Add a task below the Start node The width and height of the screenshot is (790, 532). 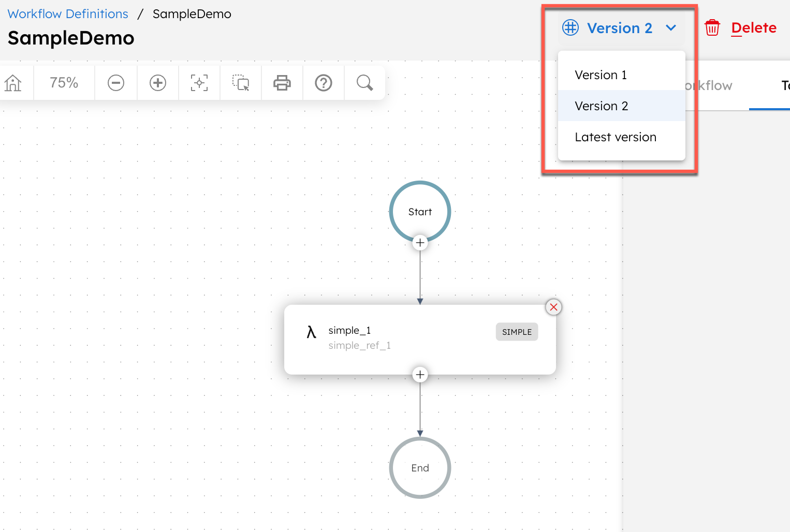(420, 242)
